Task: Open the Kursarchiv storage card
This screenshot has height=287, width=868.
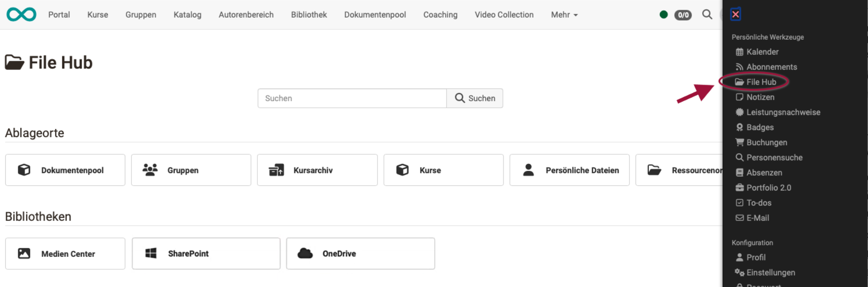Action: click(x=317, y=170)
